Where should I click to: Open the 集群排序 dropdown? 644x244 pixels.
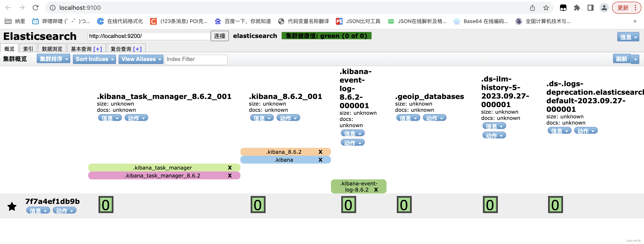point(53,59)
